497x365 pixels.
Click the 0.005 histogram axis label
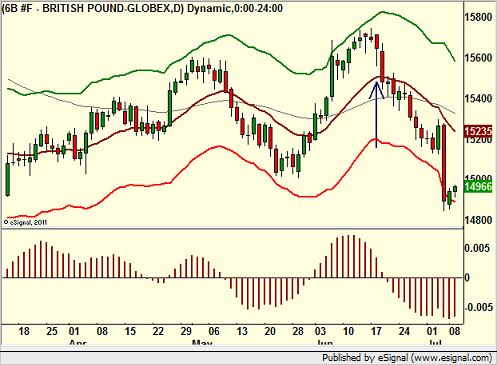(478, 248)
